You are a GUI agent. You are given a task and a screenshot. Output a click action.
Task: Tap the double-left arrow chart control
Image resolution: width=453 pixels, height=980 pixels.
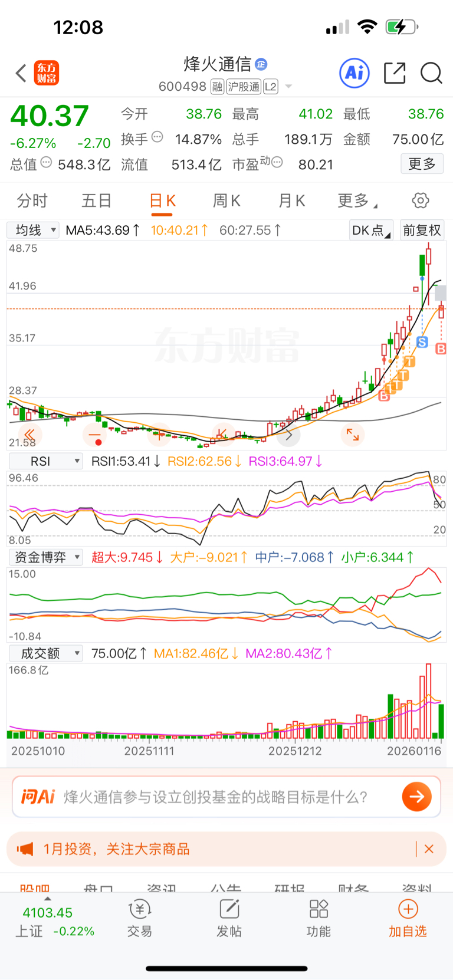tap(29, 435)
